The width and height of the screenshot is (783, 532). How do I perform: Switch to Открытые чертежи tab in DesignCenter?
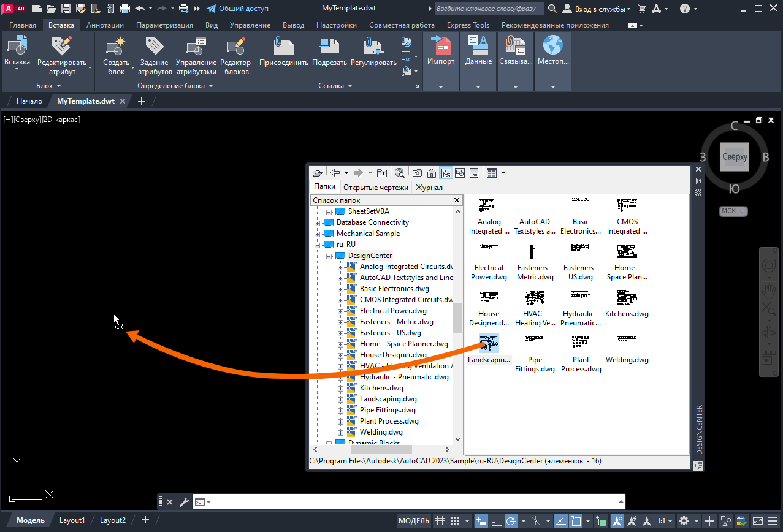(x=376, y=188)
